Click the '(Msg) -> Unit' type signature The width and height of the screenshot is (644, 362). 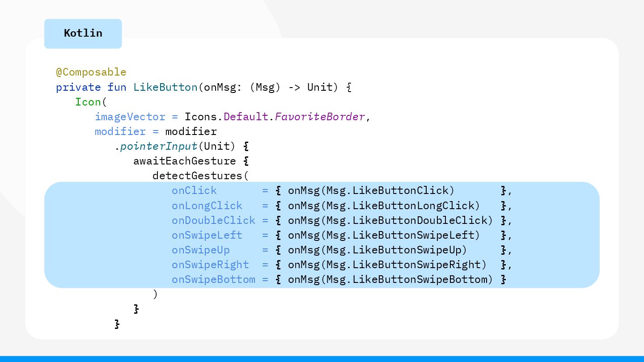pyautogui.click(x=294, y=87)
